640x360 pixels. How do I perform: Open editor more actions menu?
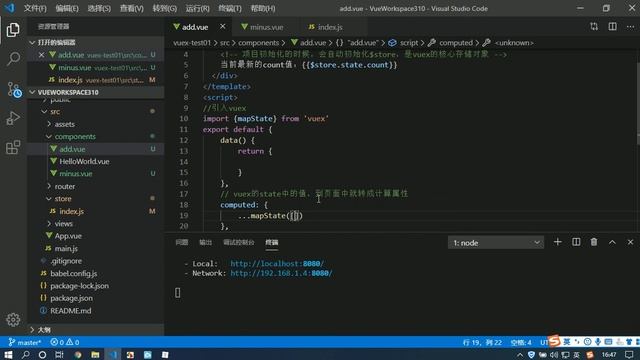tap(630, 27)
